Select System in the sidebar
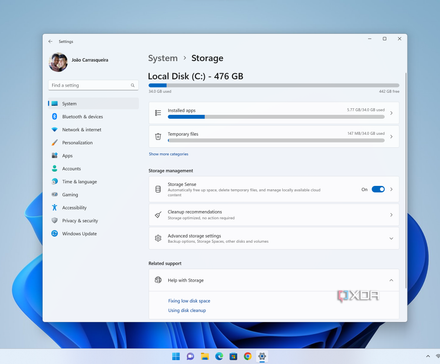This screenshot has height=364, width=440. coord(93,104)
